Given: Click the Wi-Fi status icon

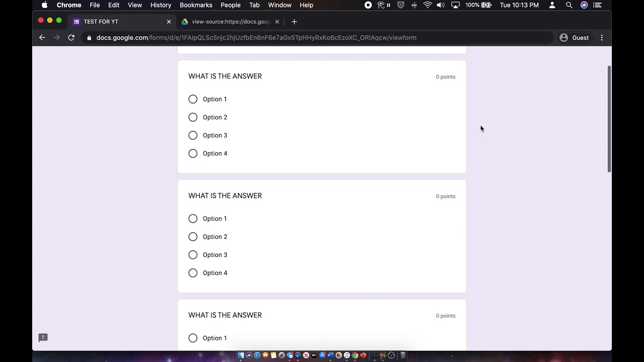Looking at the screenshot, I should 427,5.
